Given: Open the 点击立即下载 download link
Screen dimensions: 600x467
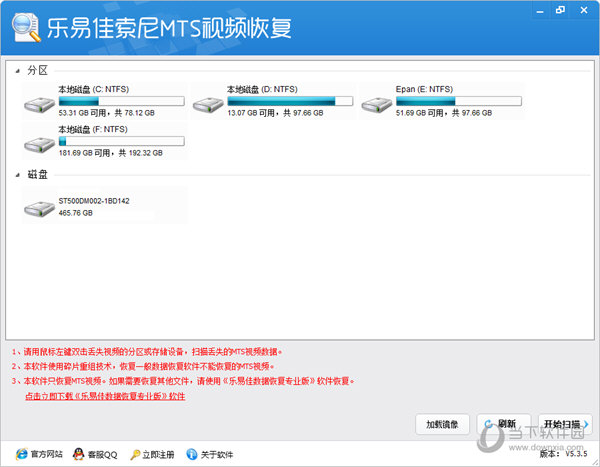Looking at the screenshot, I should (105, 396).
